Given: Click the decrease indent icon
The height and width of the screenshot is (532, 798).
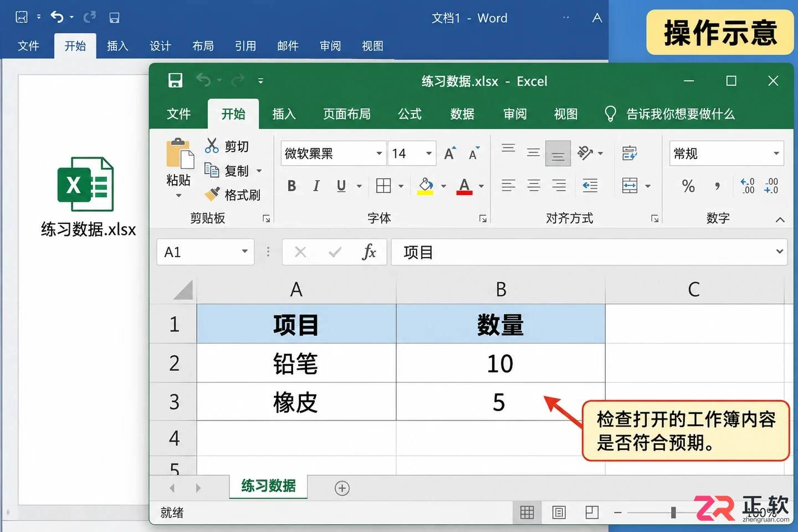Looking at the screenshot, I should 590,186.
